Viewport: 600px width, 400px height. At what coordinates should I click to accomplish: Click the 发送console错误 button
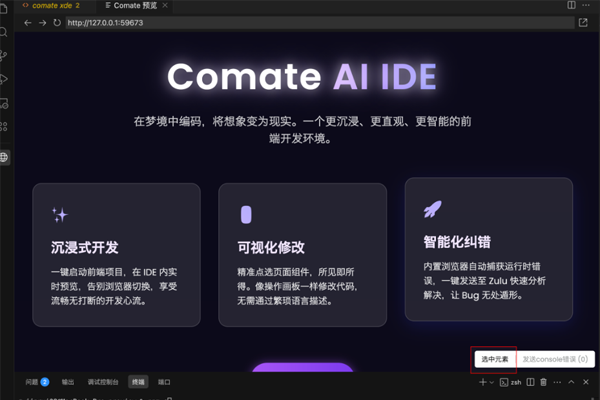555,359
